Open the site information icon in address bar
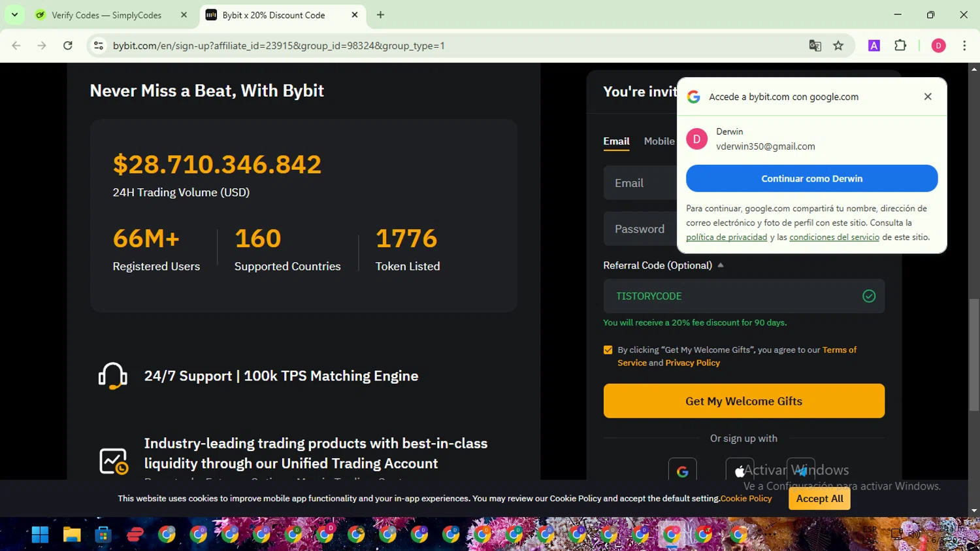 99,46
